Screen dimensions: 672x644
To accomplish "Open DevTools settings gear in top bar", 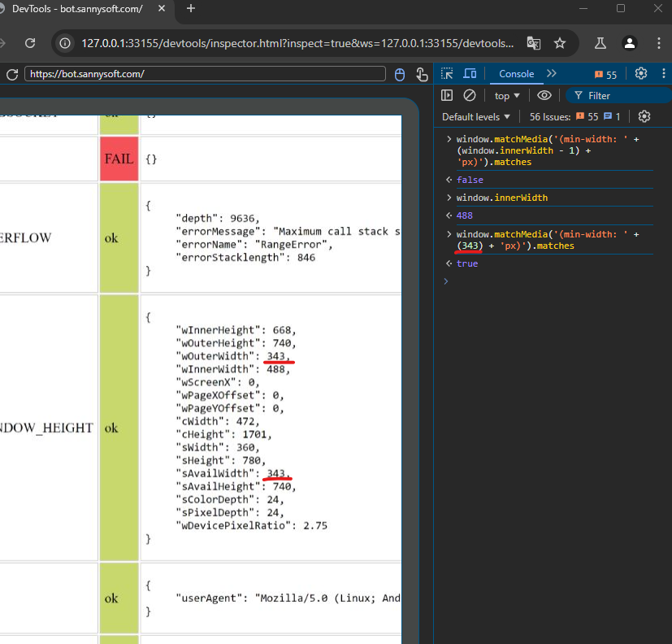I will click(x=641, y=74).
